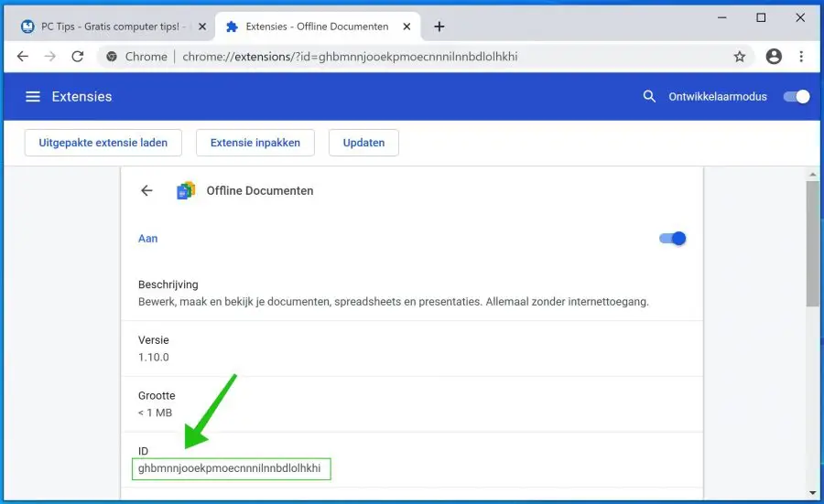Search extensions with magnifier icon
This screenshot has width=824, height=504.
click(649, 96)
